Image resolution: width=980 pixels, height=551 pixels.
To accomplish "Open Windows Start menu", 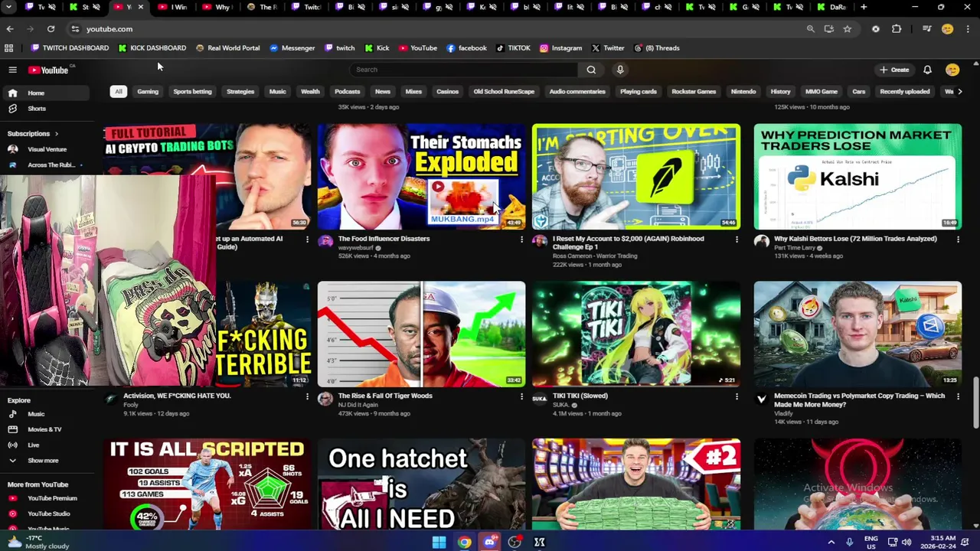I will (439, 543).
